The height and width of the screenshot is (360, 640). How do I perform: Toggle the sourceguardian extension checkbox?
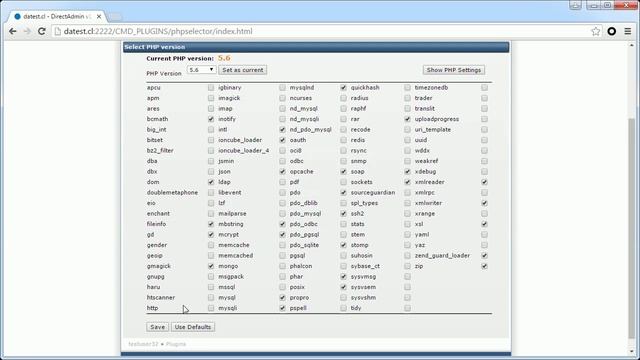tap(407, 192)
